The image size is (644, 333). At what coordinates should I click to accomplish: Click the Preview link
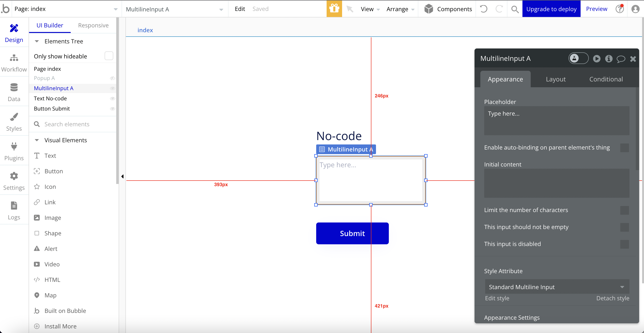[597, 9]
